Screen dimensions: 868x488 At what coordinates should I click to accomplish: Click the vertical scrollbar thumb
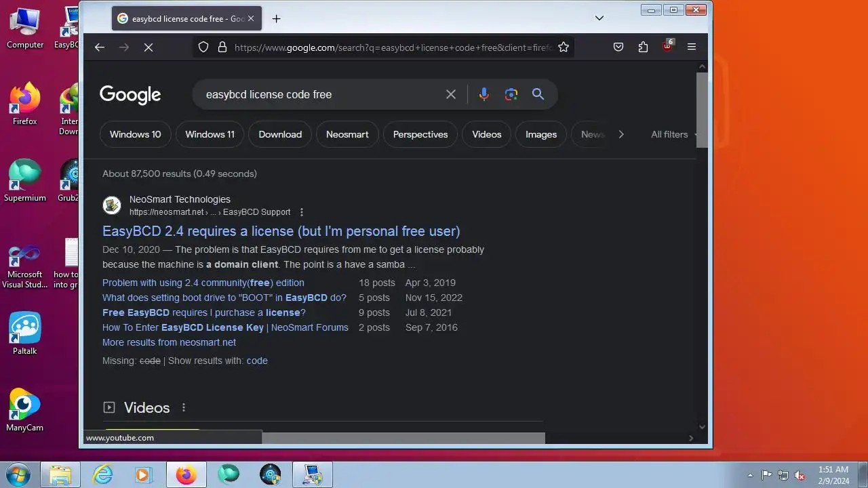(702, 108)
